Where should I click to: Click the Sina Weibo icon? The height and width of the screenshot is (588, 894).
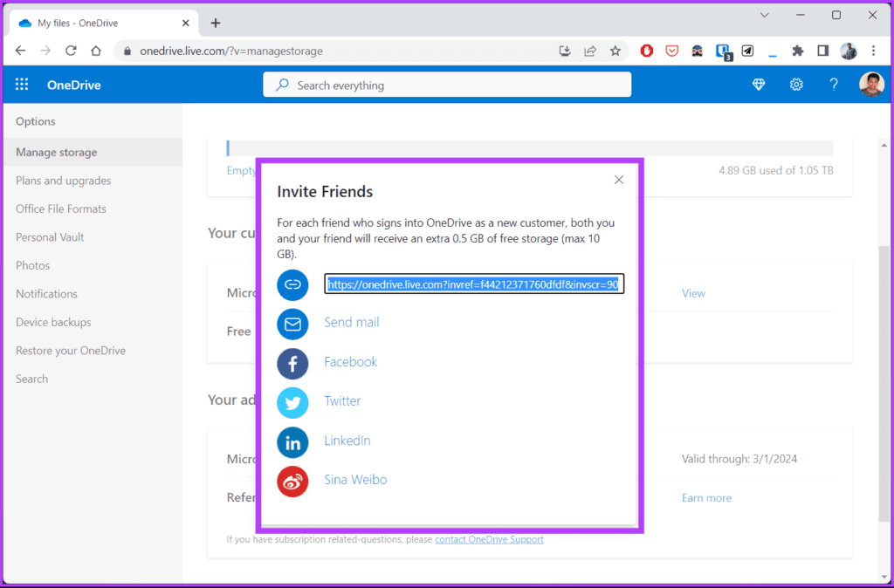(292, 482)
